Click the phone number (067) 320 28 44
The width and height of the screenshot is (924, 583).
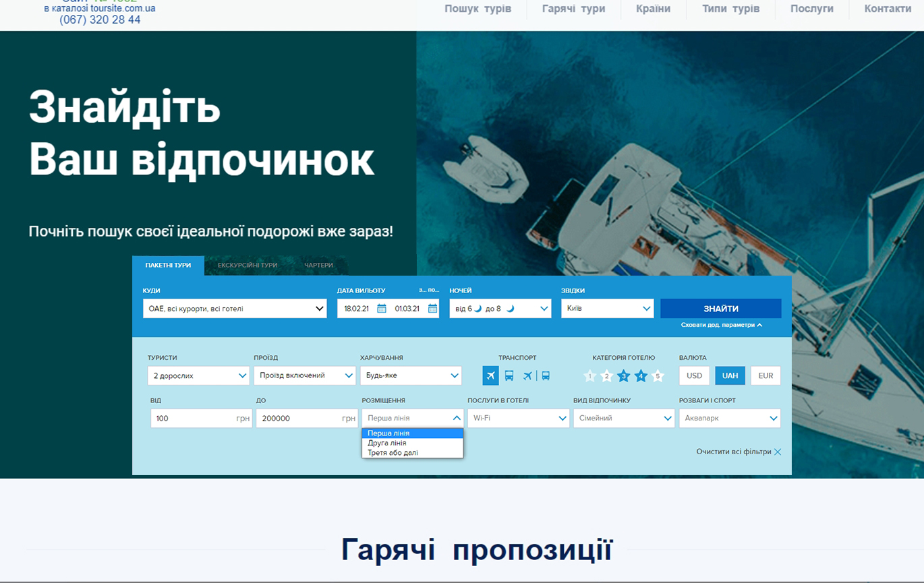pyautogui.click(x=100, y=20)
